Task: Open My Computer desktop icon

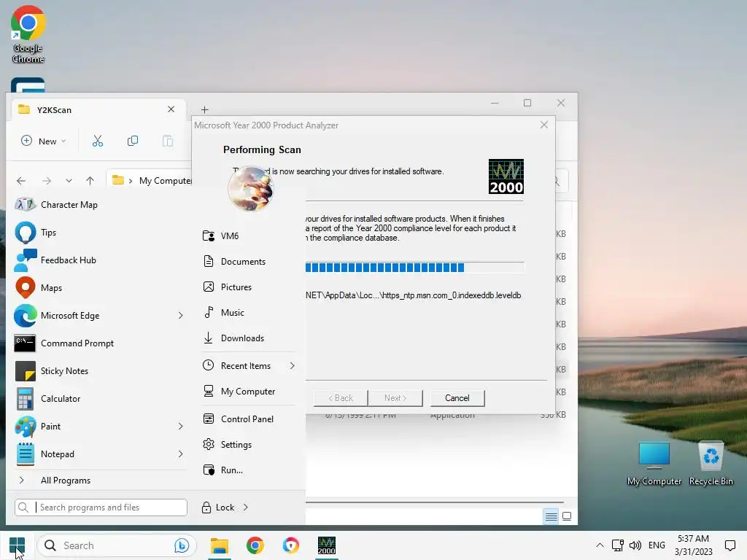Action: click(654, 464)
